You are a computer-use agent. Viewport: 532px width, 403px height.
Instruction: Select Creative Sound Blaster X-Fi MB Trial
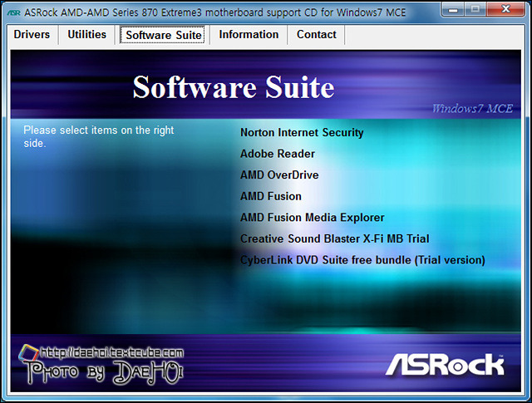[x=335, y=238]
